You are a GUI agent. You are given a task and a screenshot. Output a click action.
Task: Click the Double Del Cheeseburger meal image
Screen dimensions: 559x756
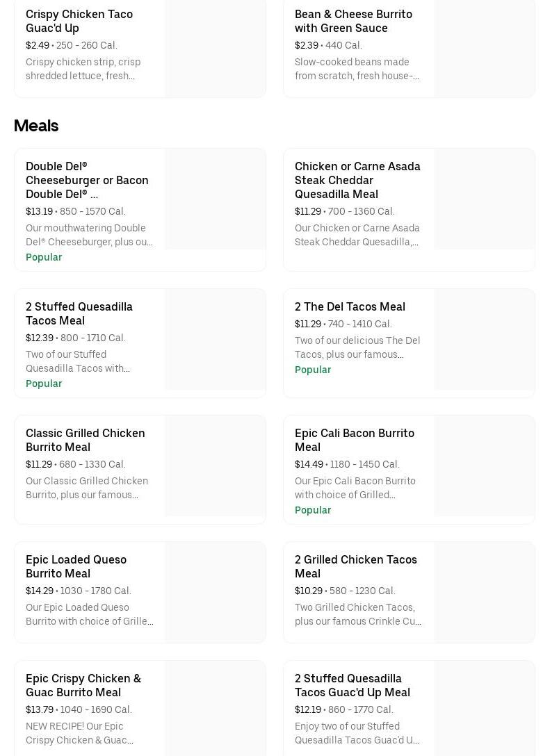[x=215, y=199]
